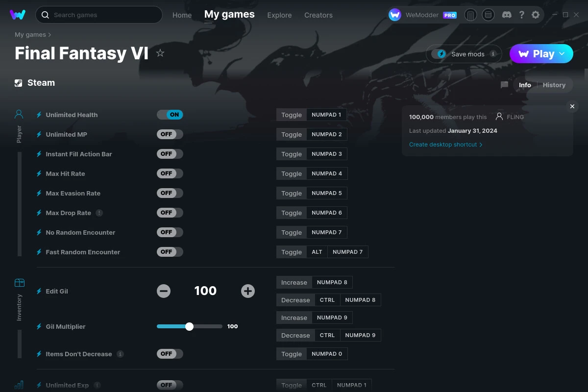Enable Max Evasion Rate toggle
The width and height of the screenshot is (588, 392).
170,193
